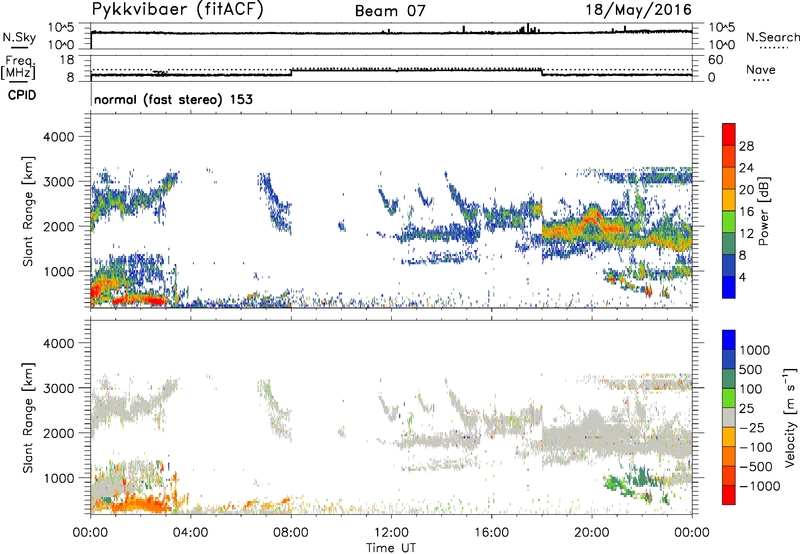This screenshot has height=554, width=800.
Task: Click the '24' value on Power scale
Action: 746,168
